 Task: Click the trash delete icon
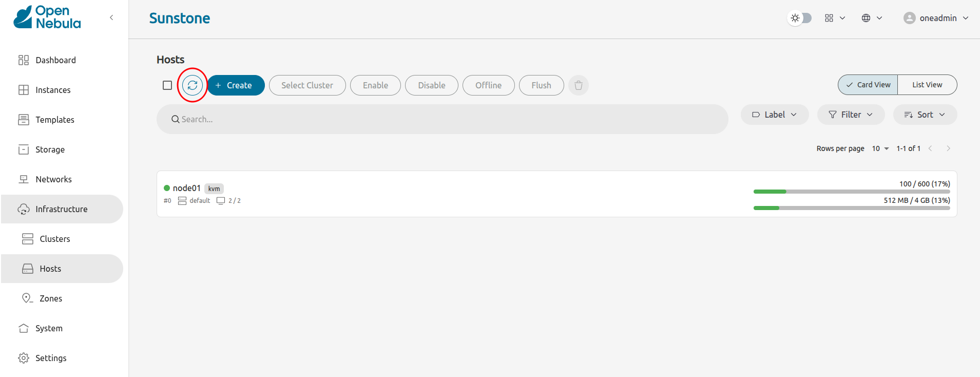click(x=579, y=85)
